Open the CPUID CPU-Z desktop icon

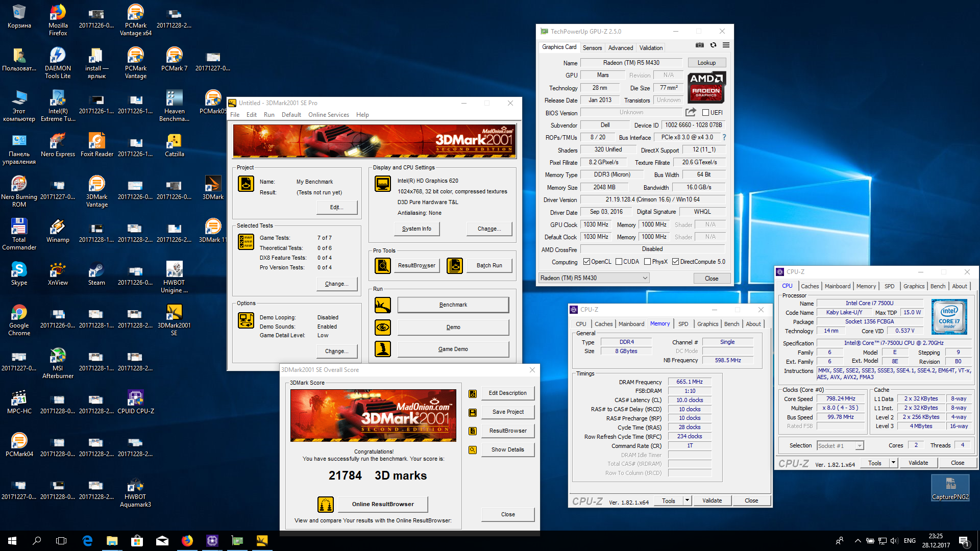tap(135, 402)
